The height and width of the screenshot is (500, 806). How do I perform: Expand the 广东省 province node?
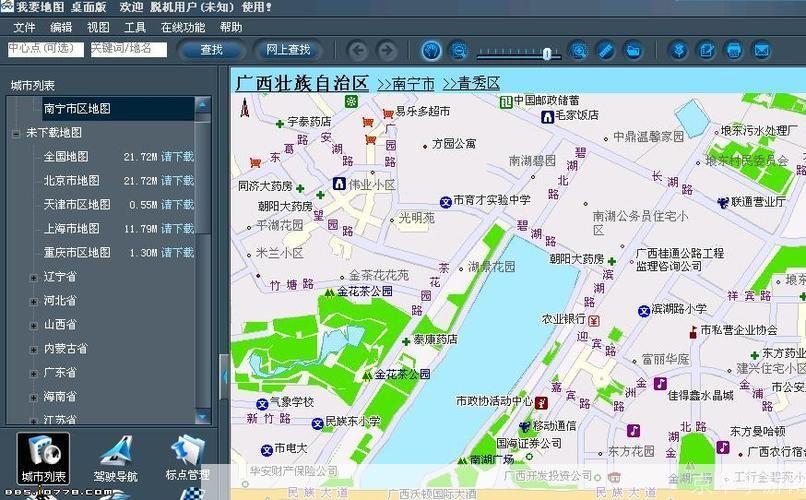[x=34, y=373]
